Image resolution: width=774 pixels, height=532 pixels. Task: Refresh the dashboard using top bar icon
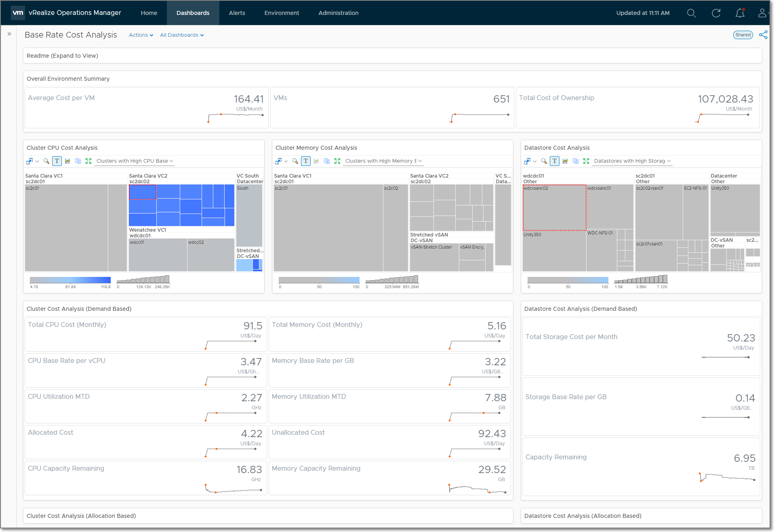click(716, 13)
